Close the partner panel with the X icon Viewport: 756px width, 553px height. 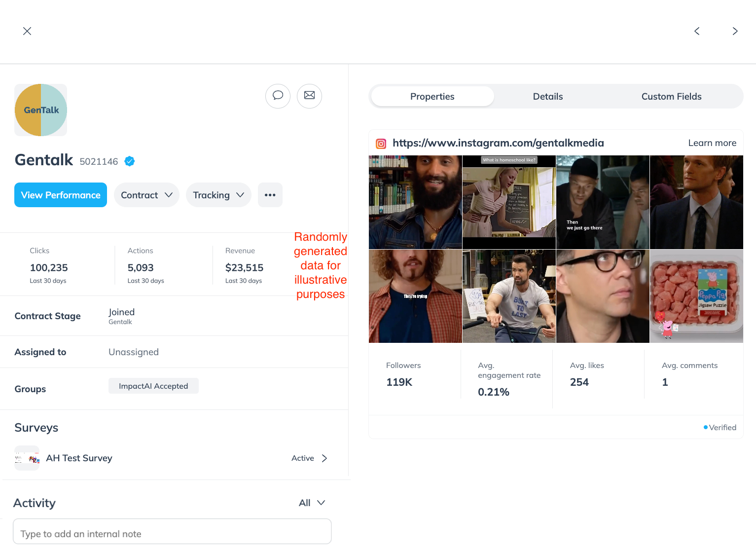[x=27, y=31]
